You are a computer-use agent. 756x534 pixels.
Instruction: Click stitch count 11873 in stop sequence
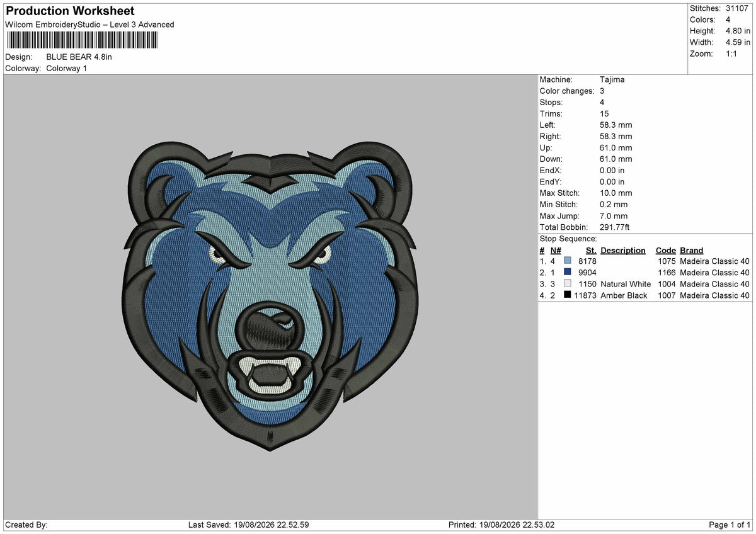(585, 295)
